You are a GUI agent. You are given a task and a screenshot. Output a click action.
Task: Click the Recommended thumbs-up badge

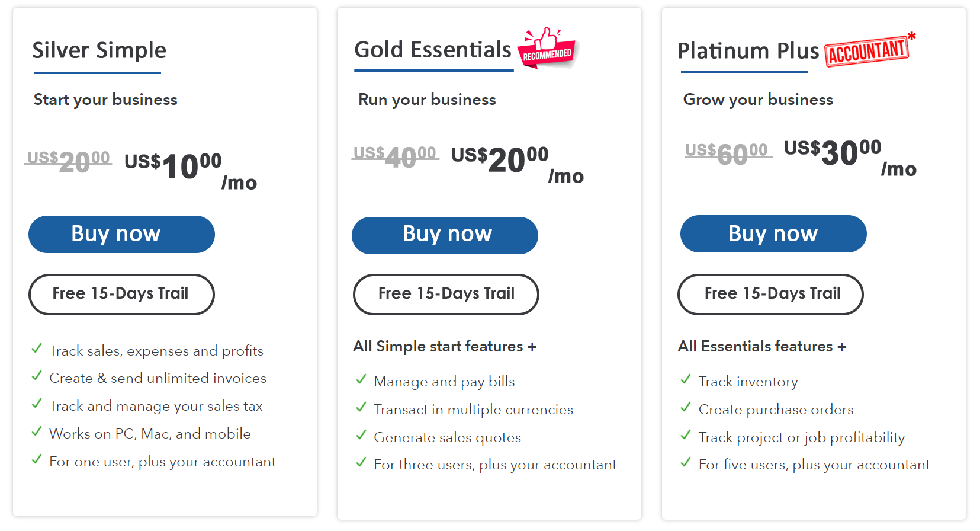(548, 48)
